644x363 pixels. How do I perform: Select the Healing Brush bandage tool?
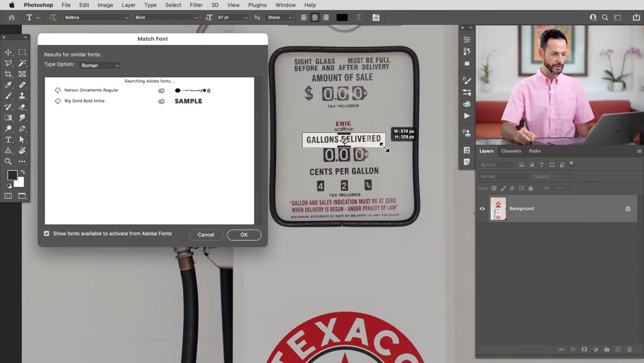[22, 85]
